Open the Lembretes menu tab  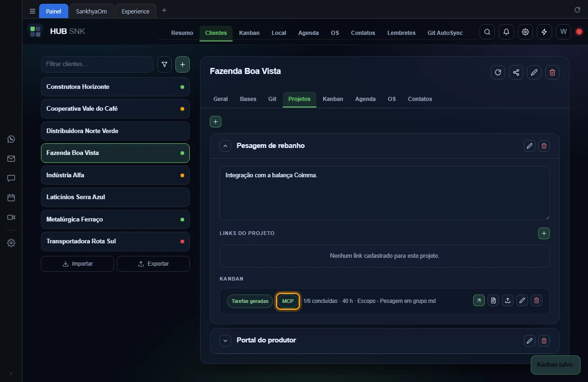pos(401,33)
